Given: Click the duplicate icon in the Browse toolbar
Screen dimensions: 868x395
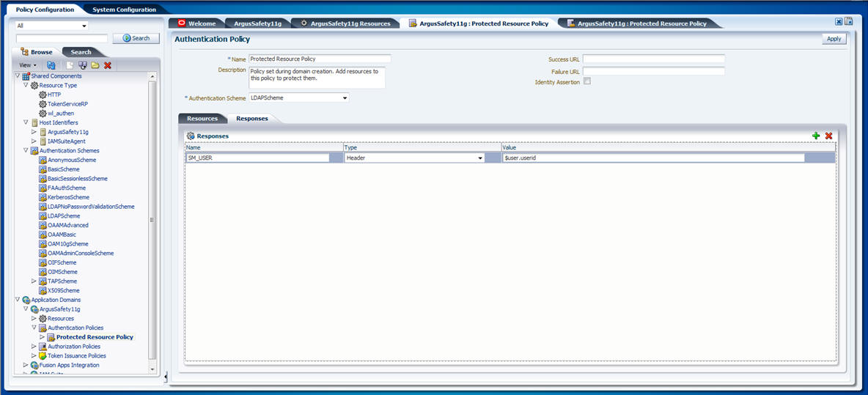Looking at the screenshot, I should click(x=83, y=65).
